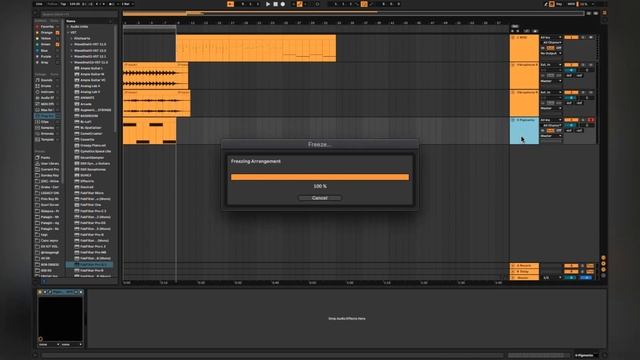Open the No Output dropdown on 1 MIDI
This screenshot has height=360, width=640.
pos(551,53)
